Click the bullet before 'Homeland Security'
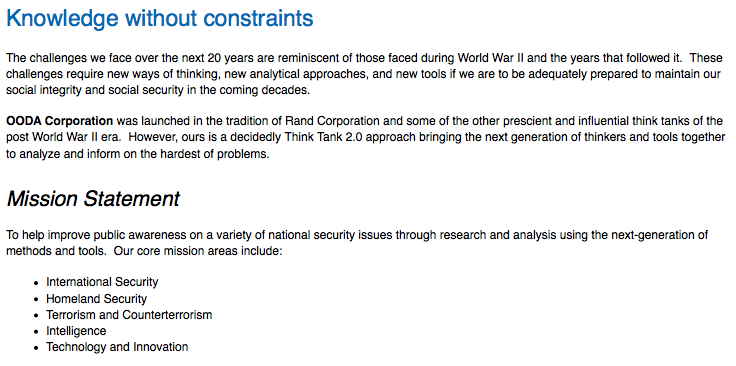736x366 pixels. click(36, 299)
